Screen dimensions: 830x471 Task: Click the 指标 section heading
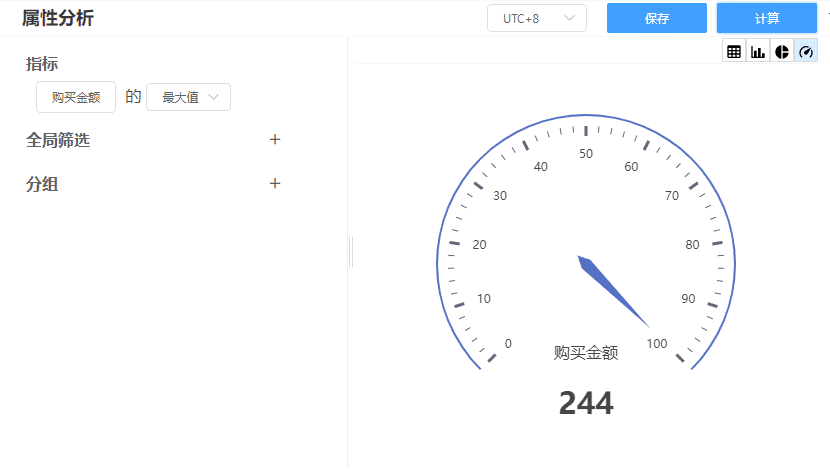(42, 64)
